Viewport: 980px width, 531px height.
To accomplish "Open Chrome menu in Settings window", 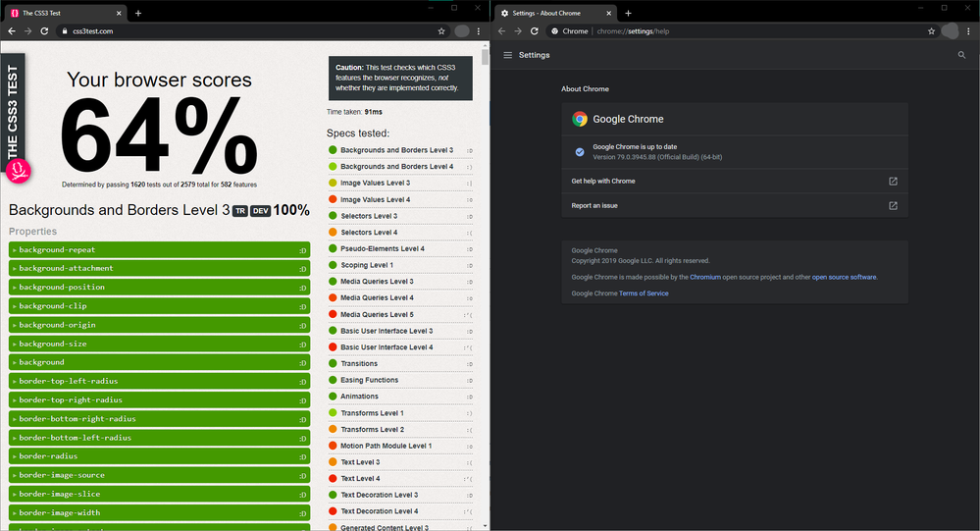I will 969,30.
